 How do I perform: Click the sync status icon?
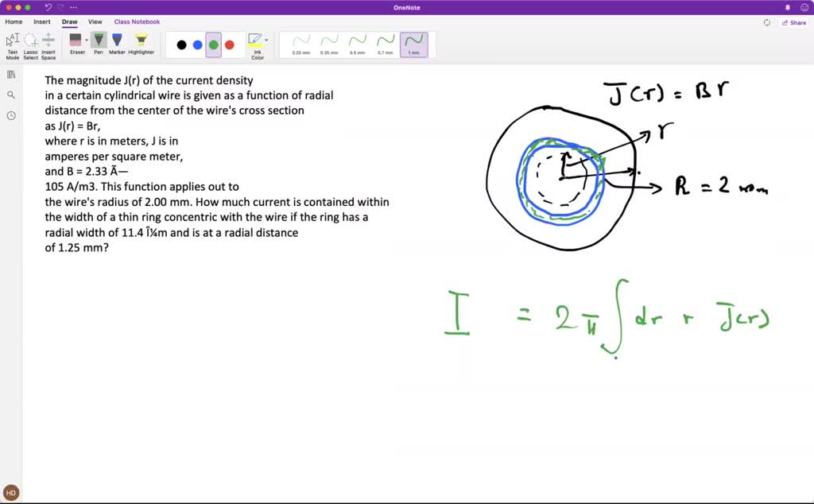pyautogui.click(x=767, y=23)
